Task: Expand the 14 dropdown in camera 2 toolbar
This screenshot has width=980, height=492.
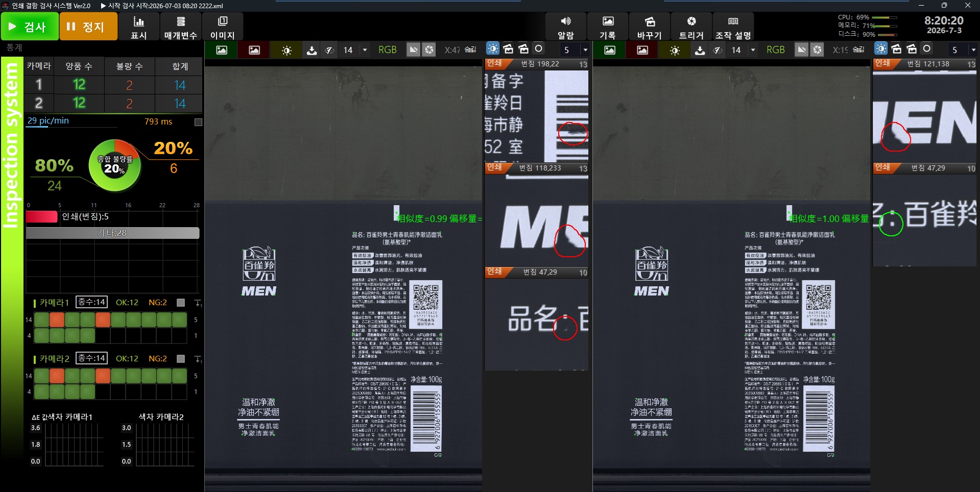Action: pos(753,50)
